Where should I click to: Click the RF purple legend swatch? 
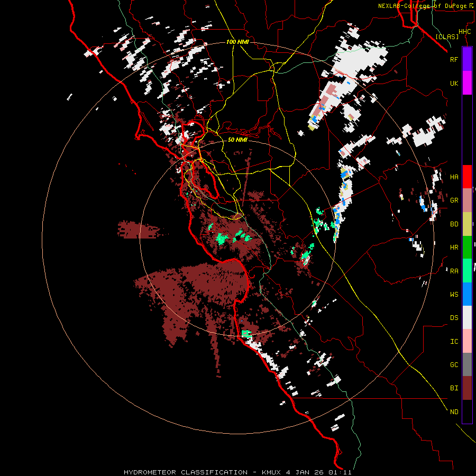coord(467,59)
